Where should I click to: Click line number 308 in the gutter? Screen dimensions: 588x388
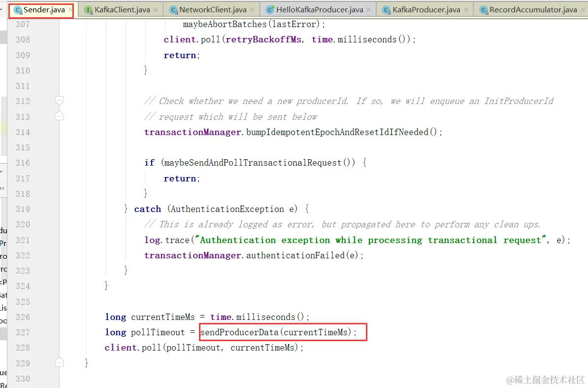(23, 39)
